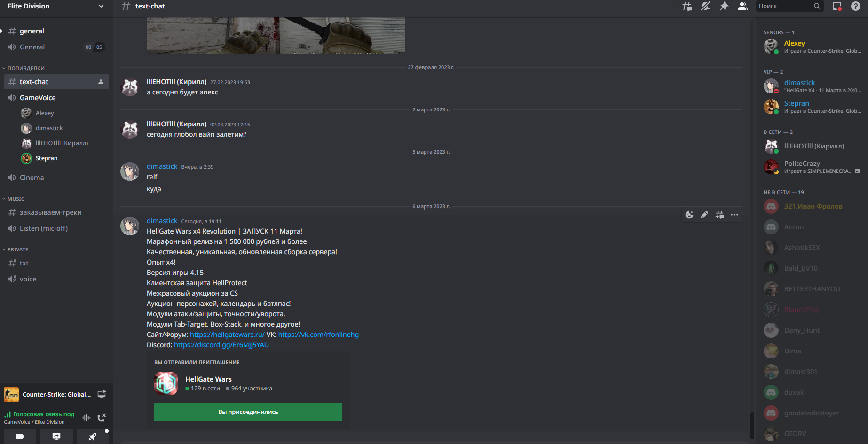Open the txt private channel
The width and height of the screenshot is (868, 444).
(x=56, y=263)
